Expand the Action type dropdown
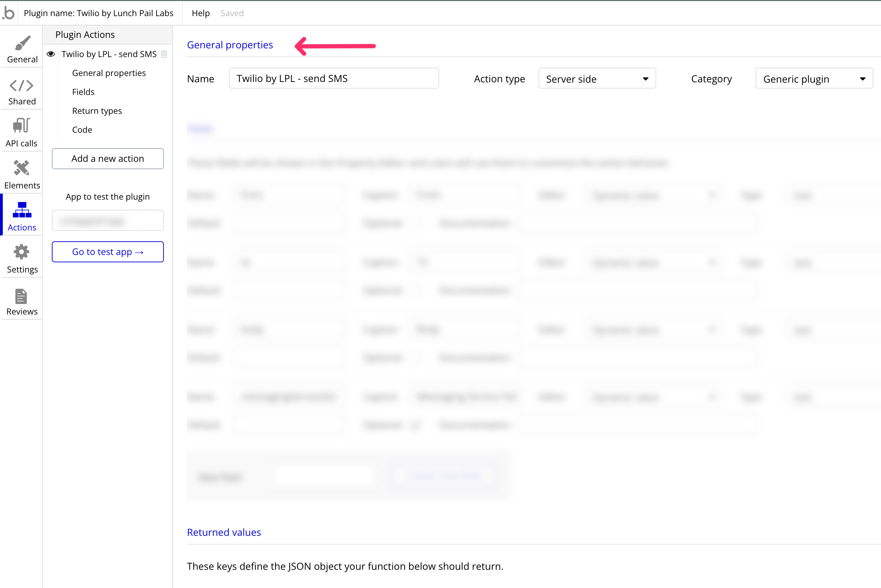Viewport: 881px width, 588px height. tap(597, 79)
